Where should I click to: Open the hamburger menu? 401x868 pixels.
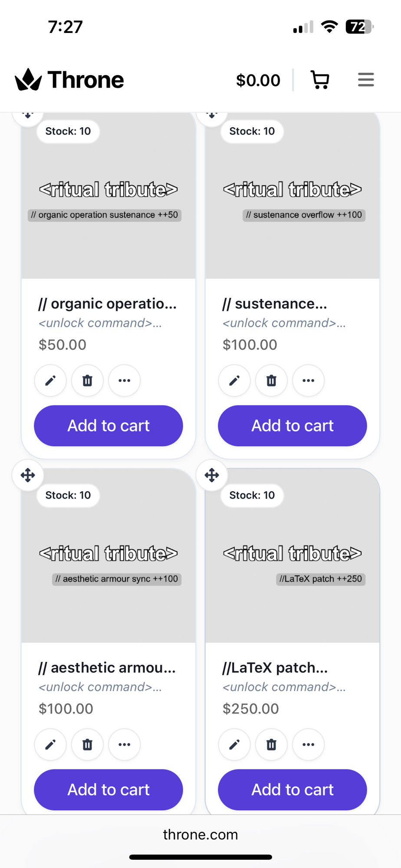coord(366,80)
